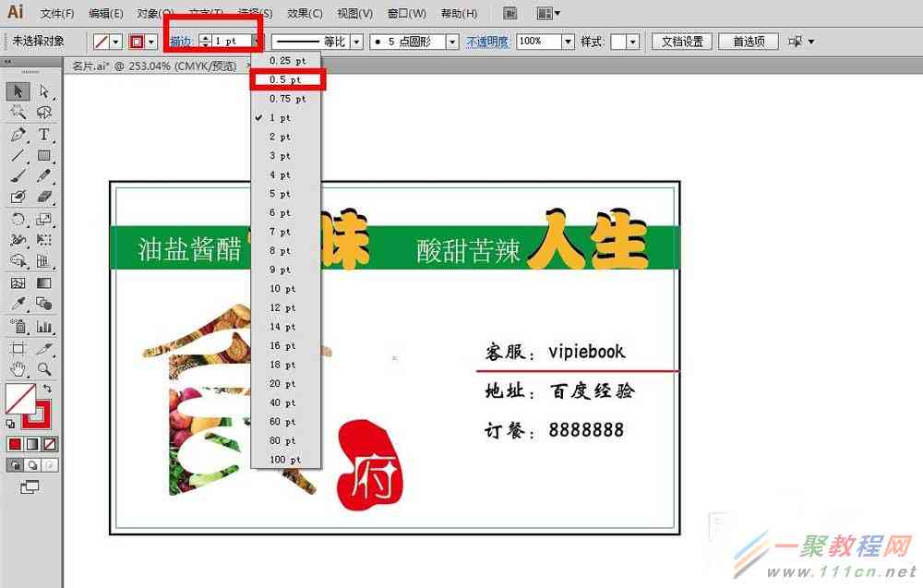Choose the Scale tool
This screenshot has height=588, width=923.
pyautogui.click(x=44, y=220)
